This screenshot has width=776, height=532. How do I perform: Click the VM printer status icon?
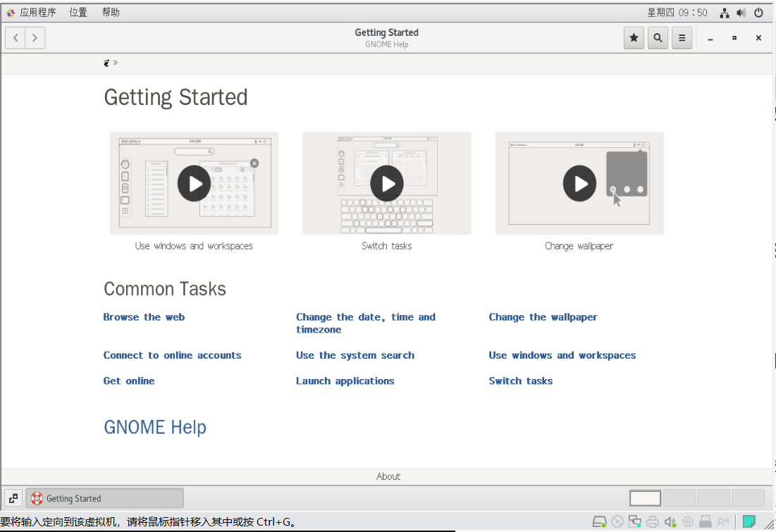(x=653, y=521)
